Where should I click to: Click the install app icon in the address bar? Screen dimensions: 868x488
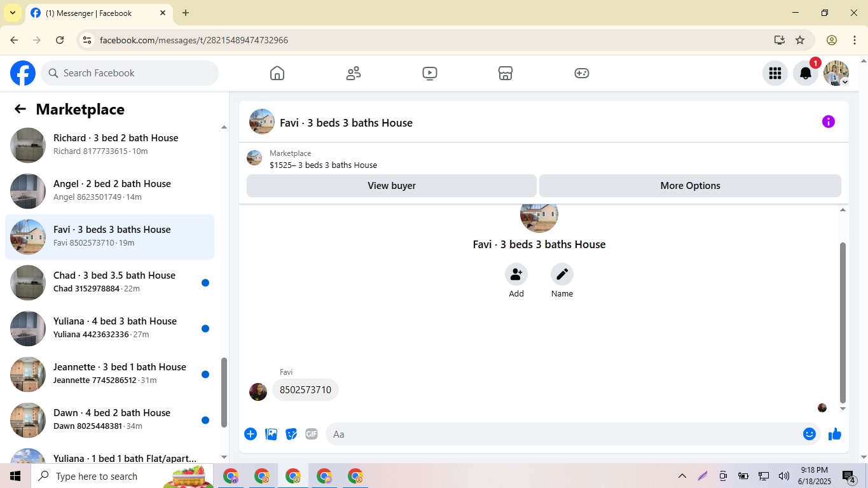coord(780,40)
